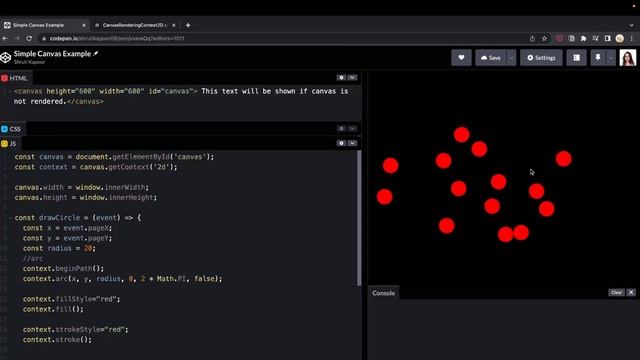
Task: Bookmark this page with star icon
Action: [x=544, y=38]
